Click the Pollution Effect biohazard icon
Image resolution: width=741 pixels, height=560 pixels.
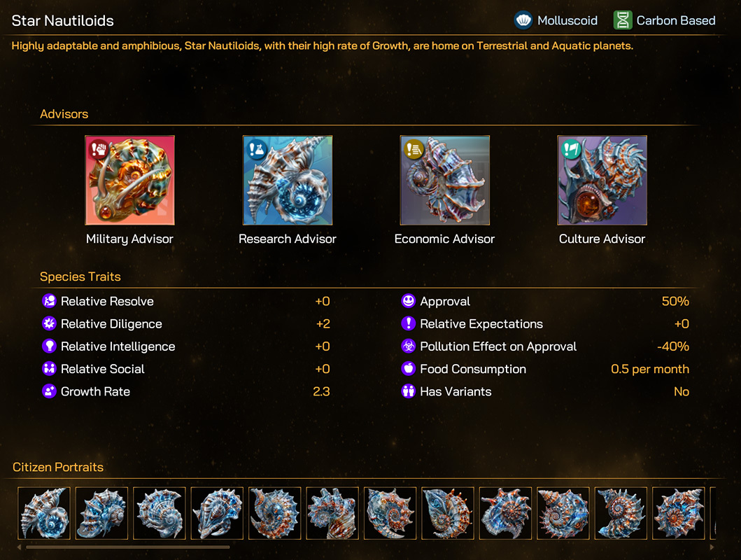409,346
